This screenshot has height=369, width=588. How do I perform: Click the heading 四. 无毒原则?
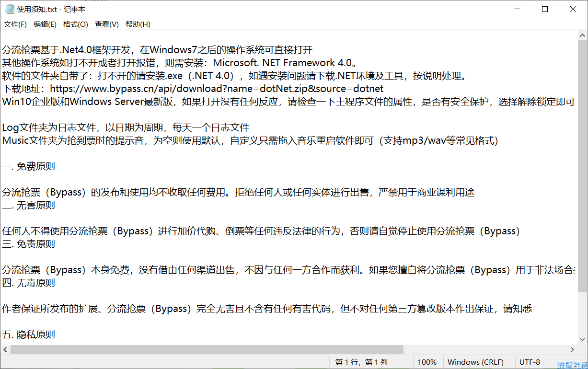28,283
